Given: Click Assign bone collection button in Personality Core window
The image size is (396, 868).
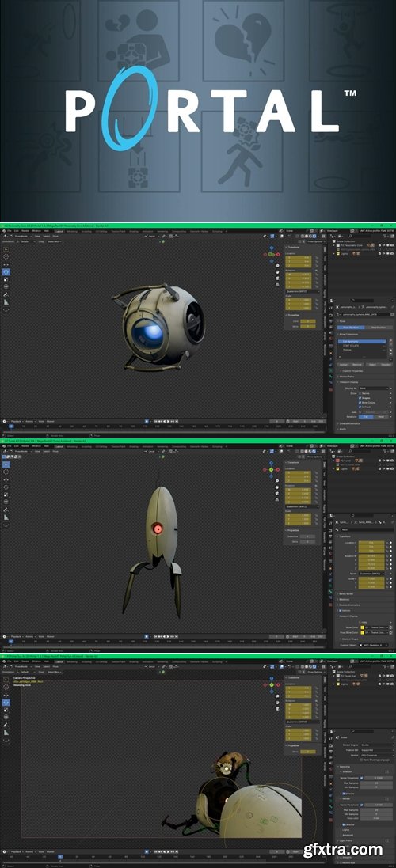Looking at the screenshot, I should coord(344,364).
